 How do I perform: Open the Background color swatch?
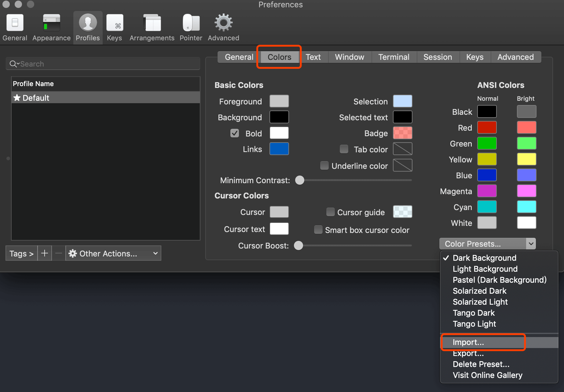(279, 117)
